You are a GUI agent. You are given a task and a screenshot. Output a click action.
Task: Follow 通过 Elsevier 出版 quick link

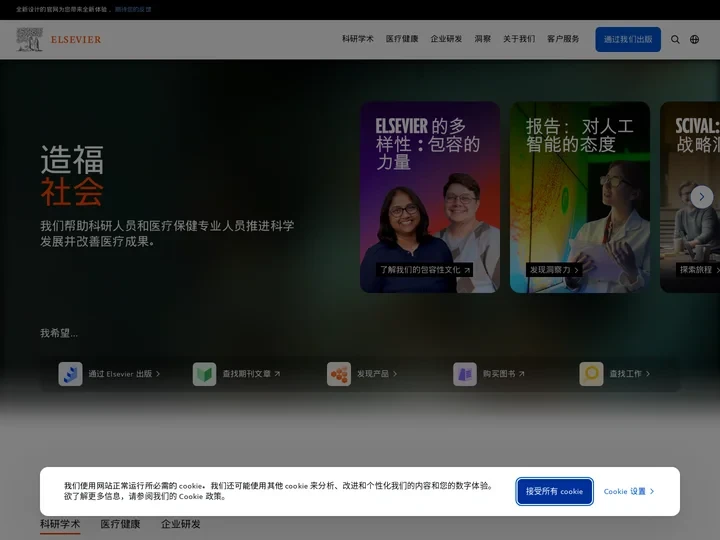pyautogui.click(x=124, y=374)
